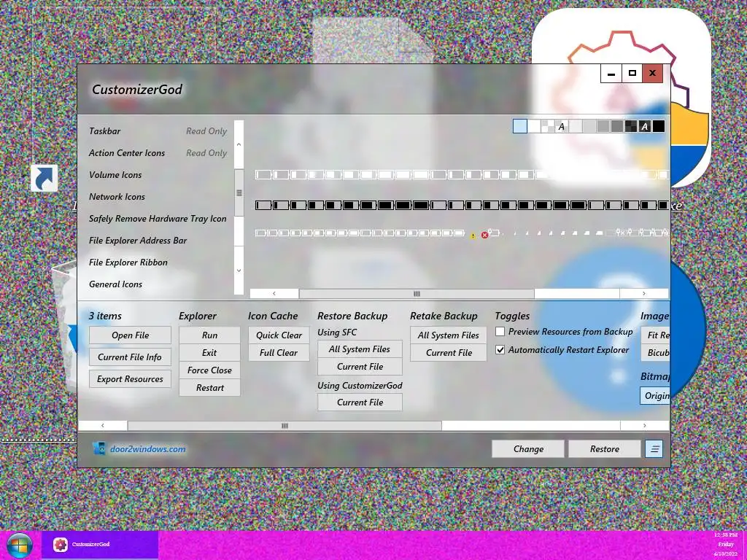Click Exit under Explorer
The image size is (747, 560).
[x=209, y=352]
